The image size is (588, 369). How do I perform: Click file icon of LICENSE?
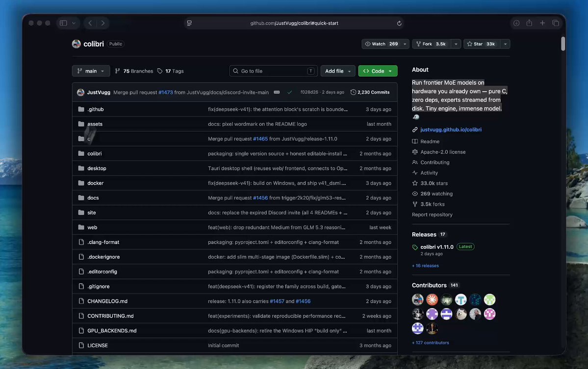[x=81, y=345]
